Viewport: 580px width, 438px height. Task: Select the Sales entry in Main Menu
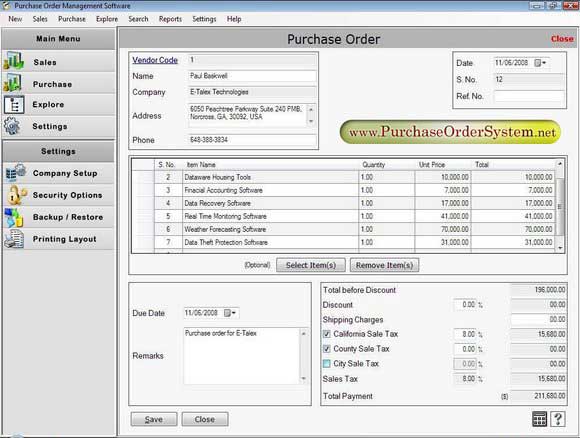coord(58,61)
